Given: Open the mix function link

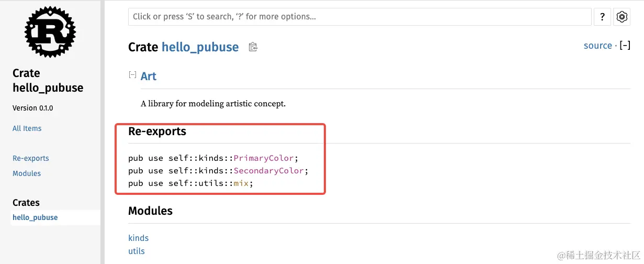Looking at the screenshot, I should [x=241, y=183].
